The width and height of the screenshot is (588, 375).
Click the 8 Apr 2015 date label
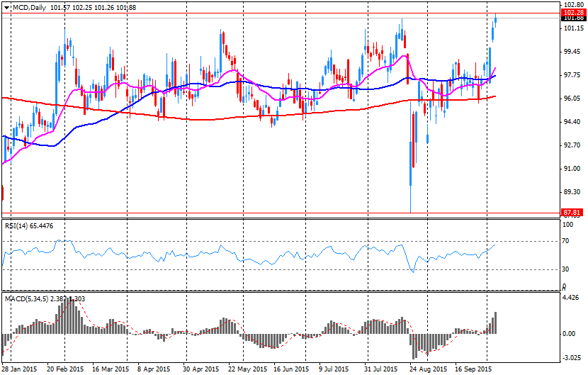[155, 369]
